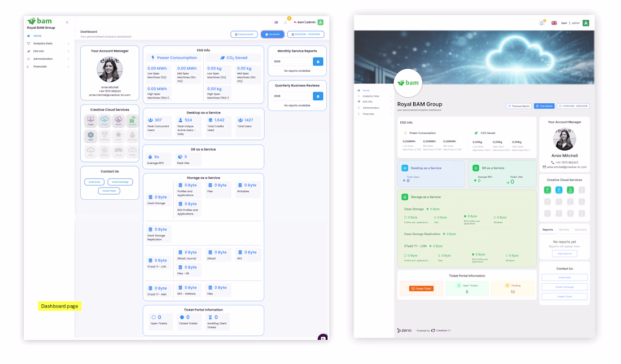Viewport: 621px width, 364px height.
Task: Open notifications bell in the left dashboard
Action: point(286,22)
